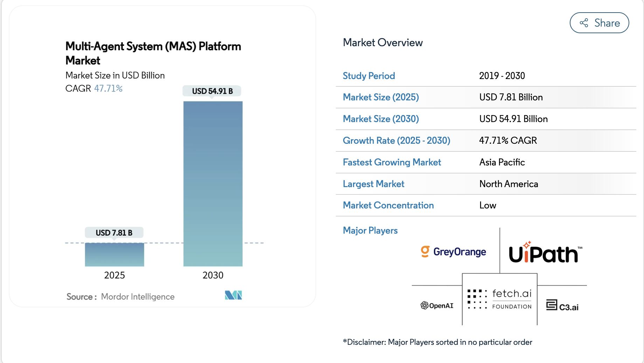Click the 2025 market size bar

click(x=115, y=255)
